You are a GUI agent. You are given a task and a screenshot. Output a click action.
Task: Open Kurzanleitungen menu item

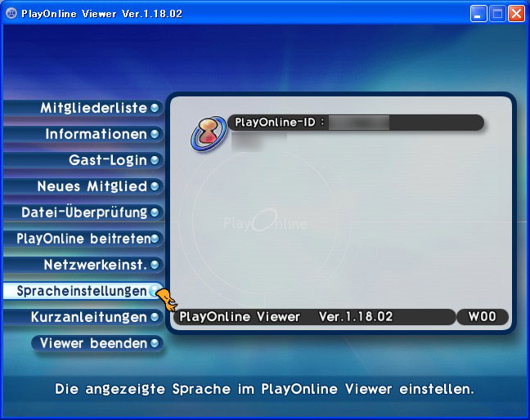point(83,317)
